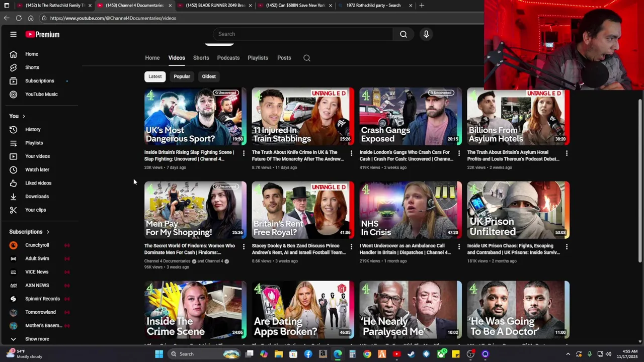Play Are Dating Apps Broken thumbnail

(303, 310)
